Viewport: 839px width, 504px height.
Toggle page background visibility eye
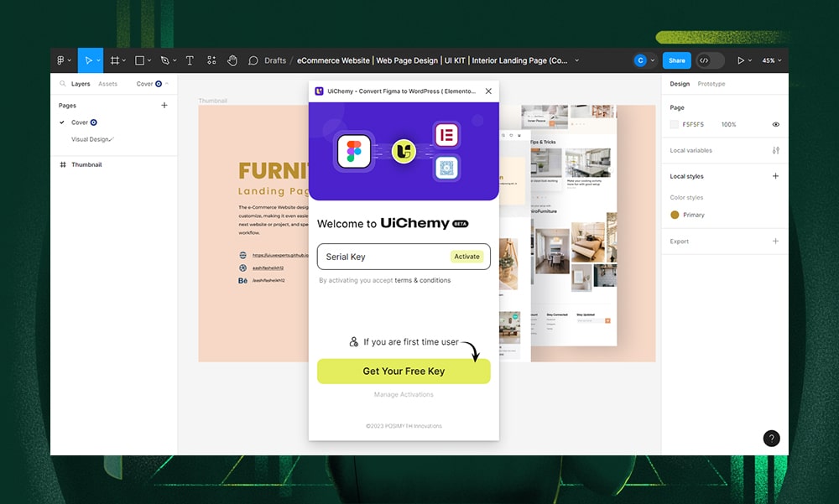[775, 124]
